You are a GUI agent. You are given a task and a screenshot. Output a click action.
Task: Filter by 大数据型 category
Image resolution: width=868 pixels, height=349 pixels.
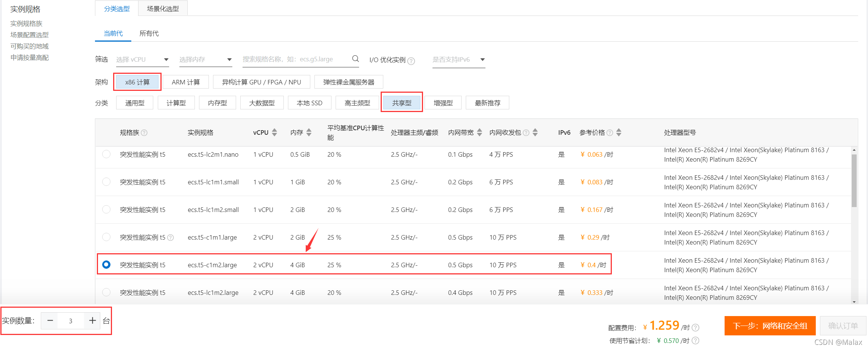(262, 103)
